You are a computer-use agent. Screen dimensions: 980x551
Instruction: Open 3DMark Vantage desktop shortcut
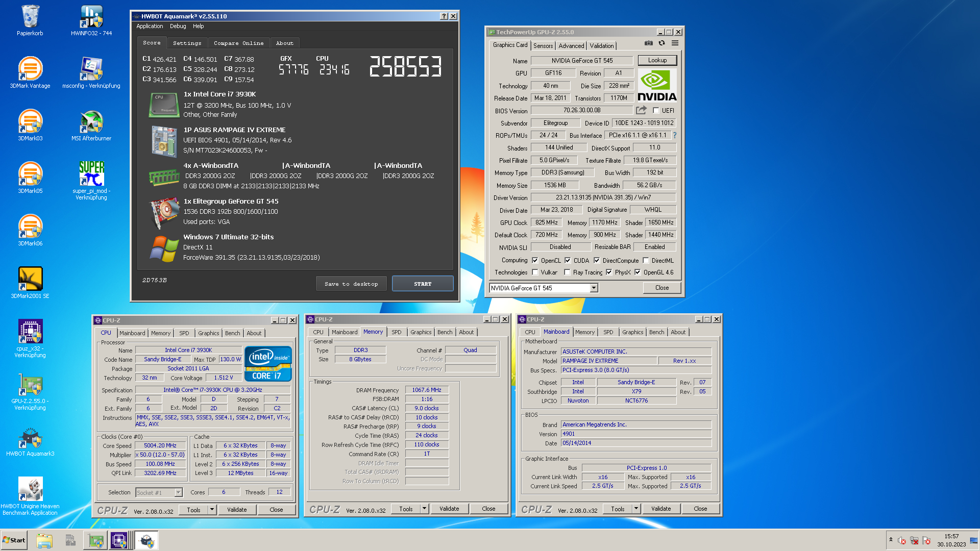tap(30, 73)
